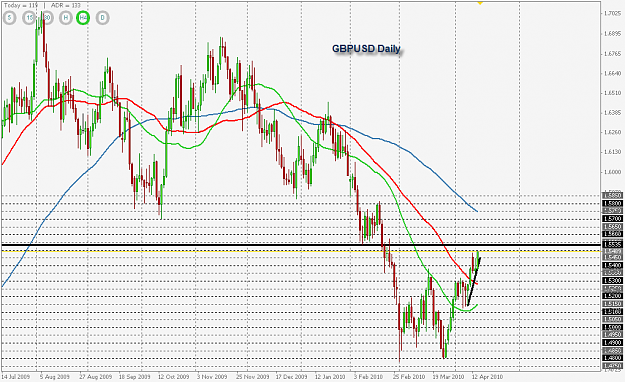Viewport: 625px width, 382px height.
Task: Click the 1.4800 price level label
Action: [612, 358]
